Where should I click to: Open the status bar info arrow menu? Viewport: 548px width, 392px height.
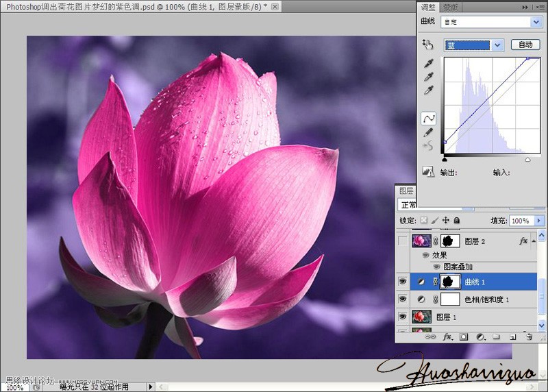[x=151, y=387]
